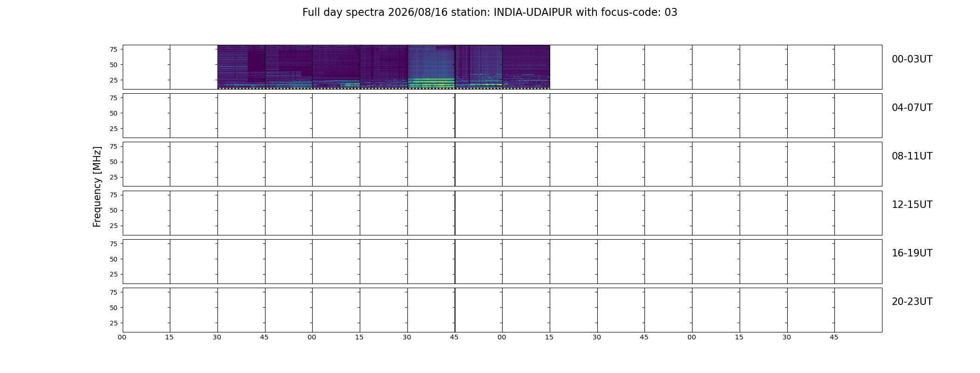Image resolution: width=980 pixels, height=373 pixels.
Task: Click the spectrogram tile starting at 00:45 in top row
Action: pos(289,67)
